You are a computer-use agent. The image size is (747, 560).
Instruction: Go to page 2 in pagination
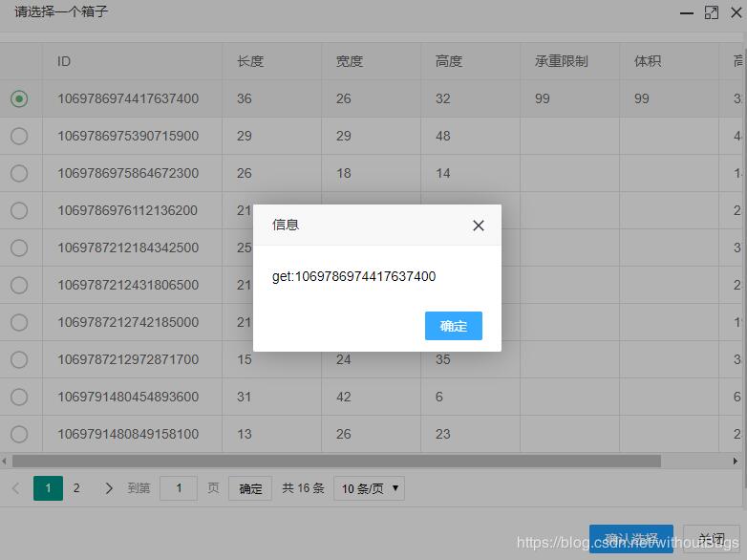coord(76,488)
